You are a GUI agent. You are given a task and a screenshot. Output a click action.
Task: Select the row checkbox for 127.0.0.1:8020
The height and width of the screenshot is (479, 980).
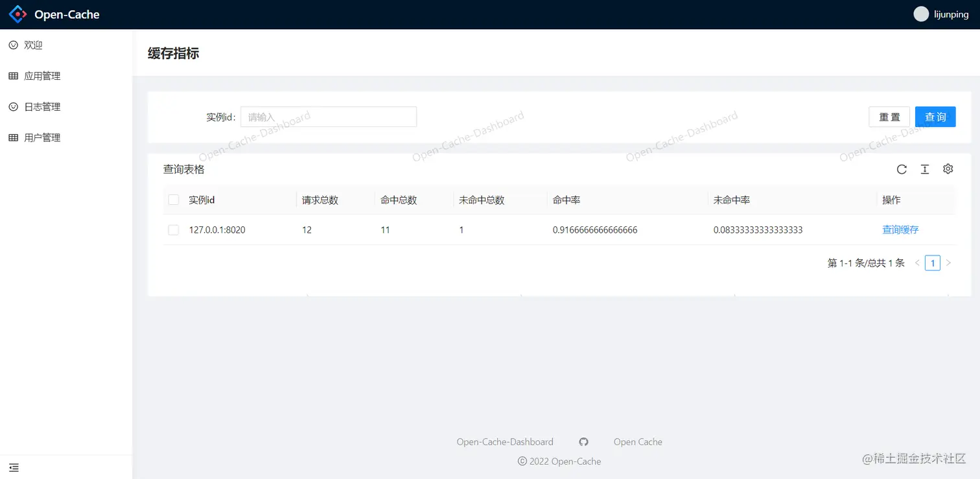click(x=174, y=230)
